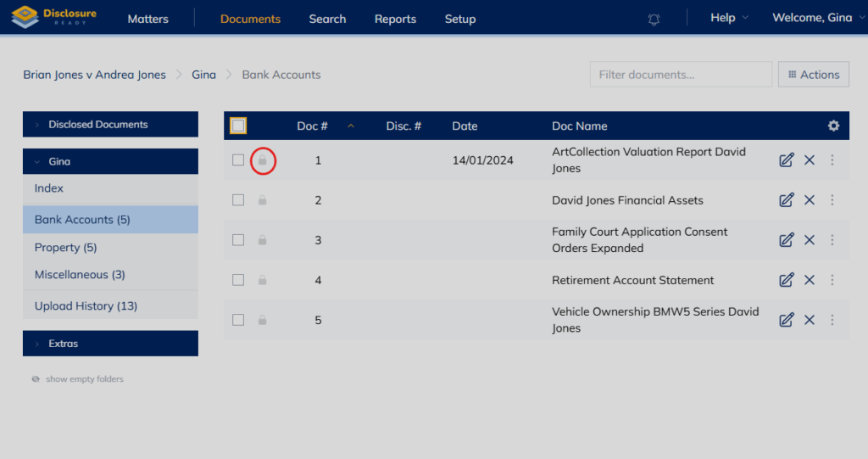Click lock icon for Retirement Account Statement
868x459 pixels.
263,280
